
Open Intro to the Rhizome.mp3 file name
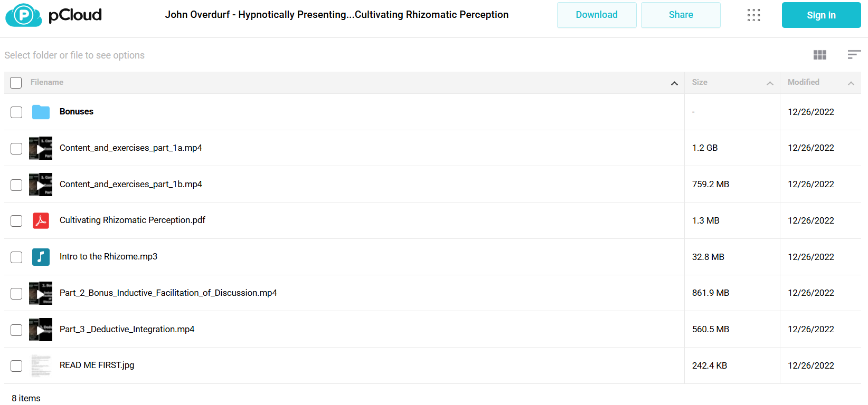click(108, 257)
